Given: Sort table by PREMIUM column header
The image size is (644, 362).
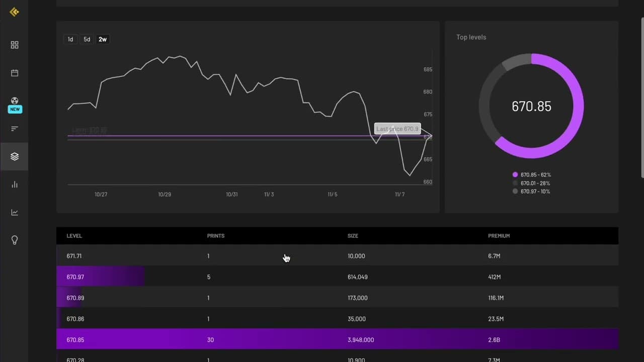Looking at the screenshot, I should point(499,236).
